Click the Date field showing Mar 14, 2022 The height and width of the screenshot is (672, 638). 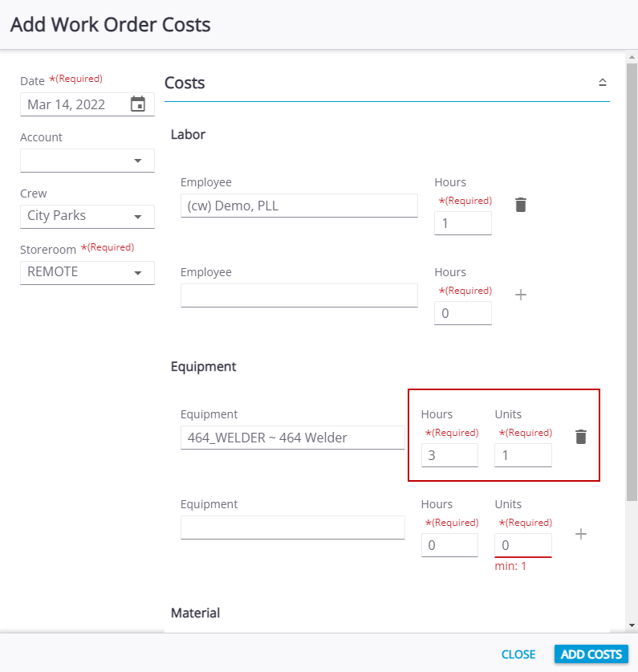[x=87, y=104]
